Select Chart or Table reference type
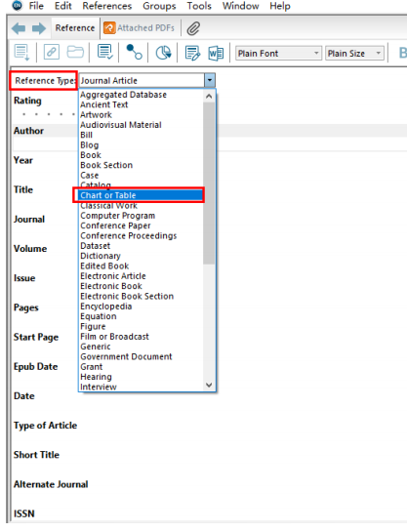Image resolution: width=407 pixels, height=532 pixels. pos(141,195)
